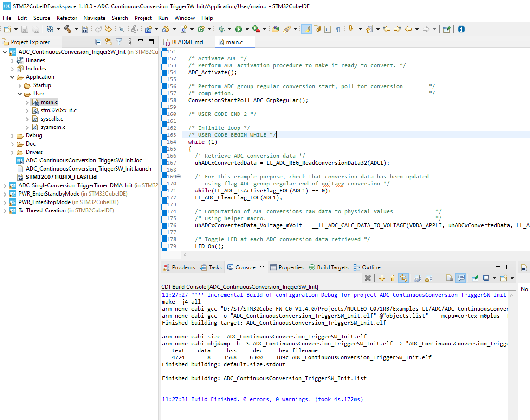
Task: Select STM32C071RBTX_FLASH.ld file
Action: [61, 177]
